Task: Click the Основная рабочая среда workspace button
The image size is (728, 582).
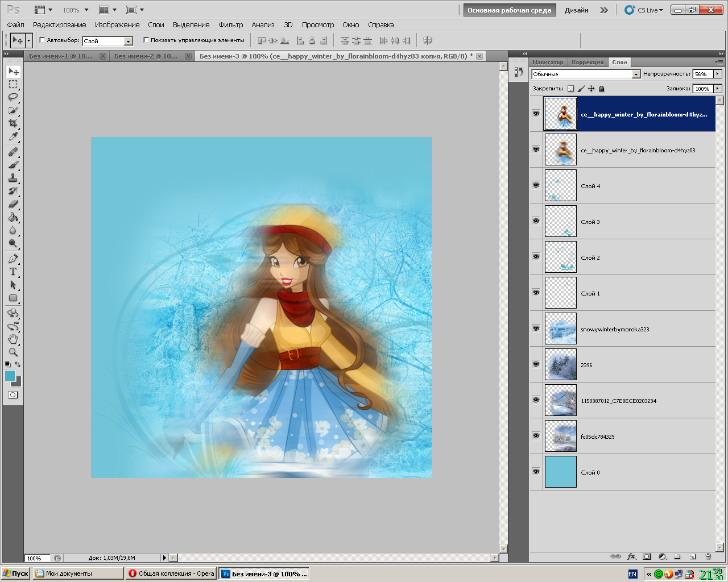Action: pyautogui.click(x=509, y=10)
